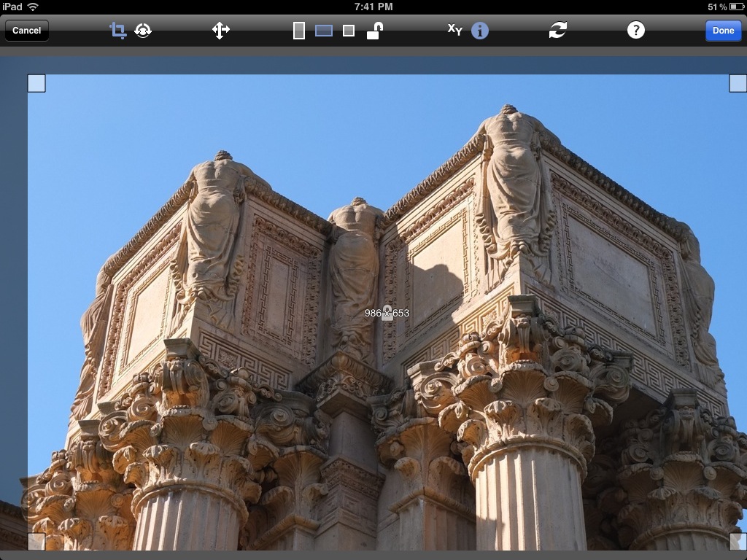Screen dimensions: 747x560
Task: Show image info with blue i icon
Action: [479, 31]
